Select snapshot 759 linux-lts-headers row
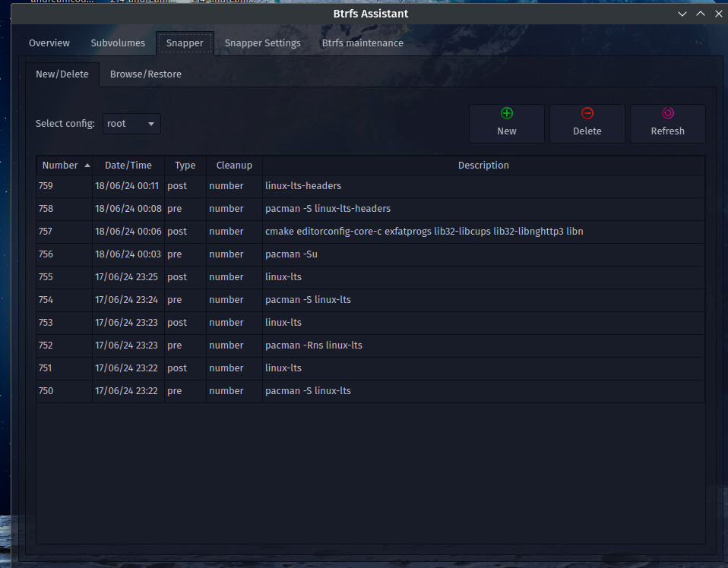Image resolution: width=728 pixels, height=568 pixels. pyautogui.click(x=303, y=186)
